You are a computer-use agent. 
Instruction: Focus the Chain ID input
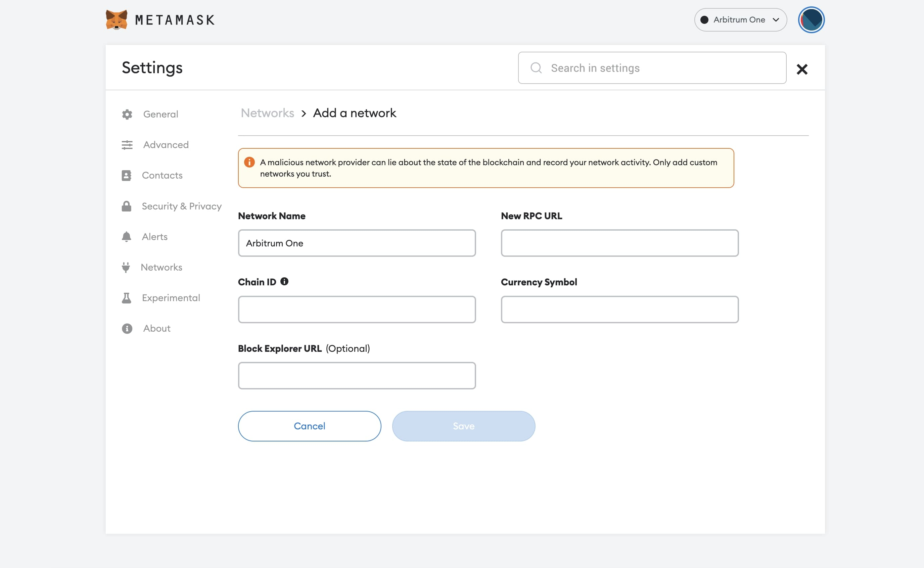pos(357,310)
